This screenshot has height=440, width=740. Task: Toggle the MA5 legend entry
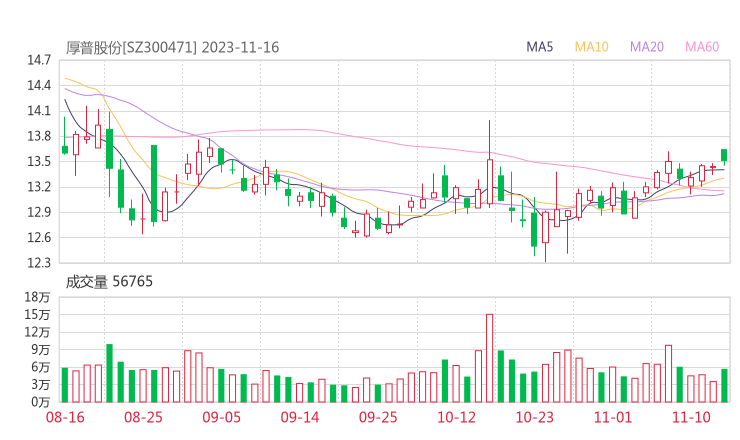click(540, 47)
